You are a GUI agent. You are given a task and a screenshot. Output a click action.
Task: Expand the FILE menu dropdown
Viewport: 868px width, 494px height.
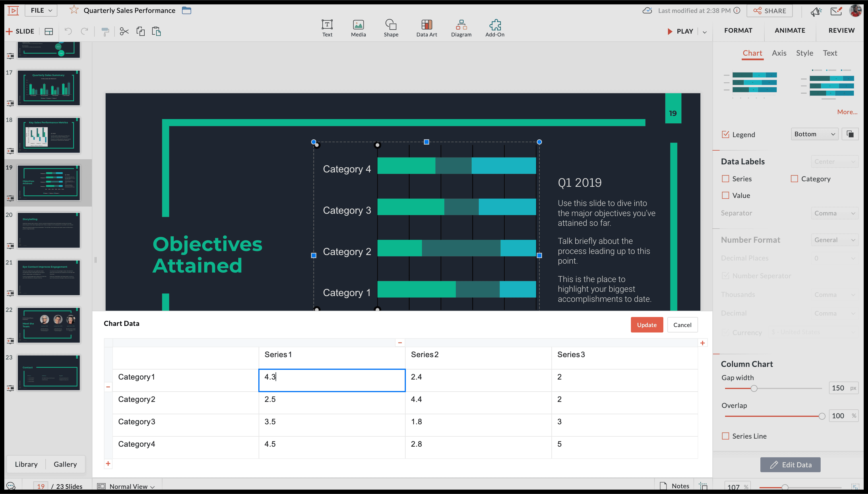pos(41,10)
